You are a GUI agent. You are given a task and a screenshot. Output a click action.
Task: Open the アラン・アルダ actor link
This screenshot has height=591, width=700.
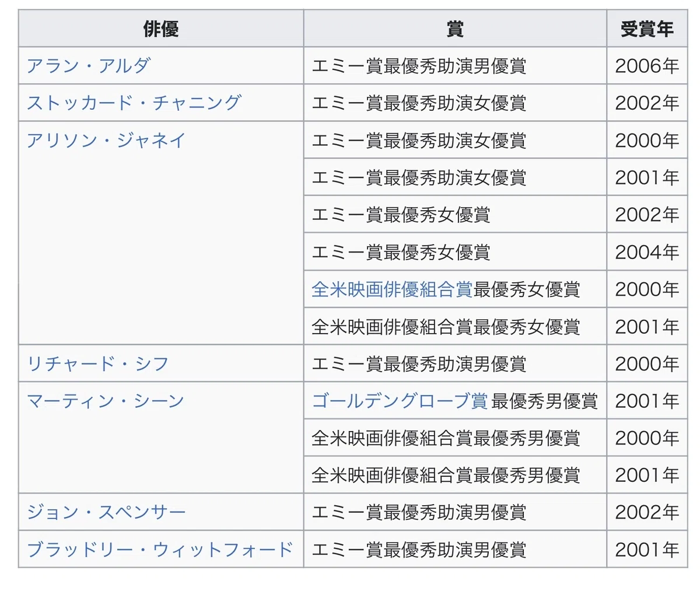[89, 65]
